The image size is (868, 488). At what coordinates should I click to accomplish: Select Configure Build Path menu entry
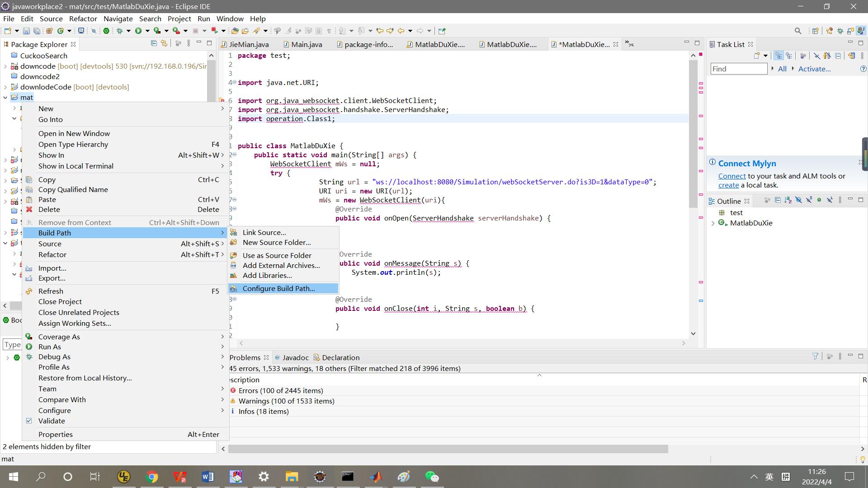click(278, 288)
